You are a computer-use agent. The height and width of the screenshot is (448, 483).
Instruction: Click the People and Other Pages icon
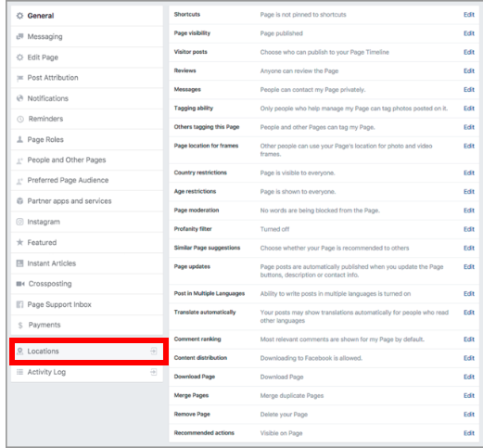coord(19,160)
